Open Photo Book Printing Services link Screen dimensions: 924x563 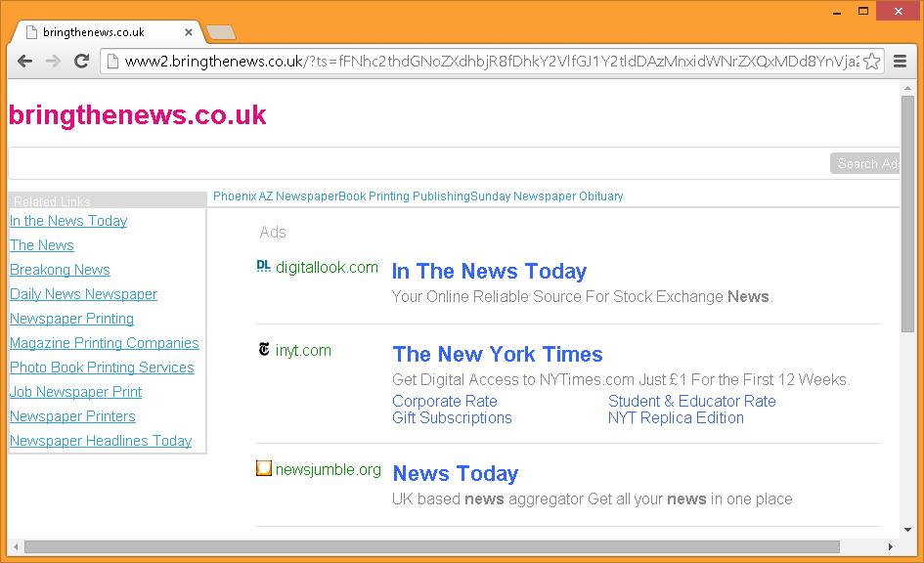(102, 368)
